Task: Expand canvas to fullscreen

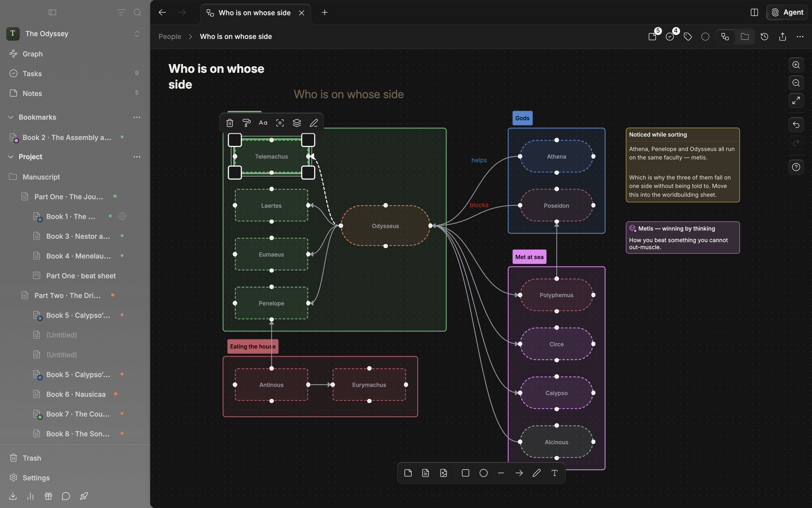Action: pyautogui.click(x=796, y=100)
